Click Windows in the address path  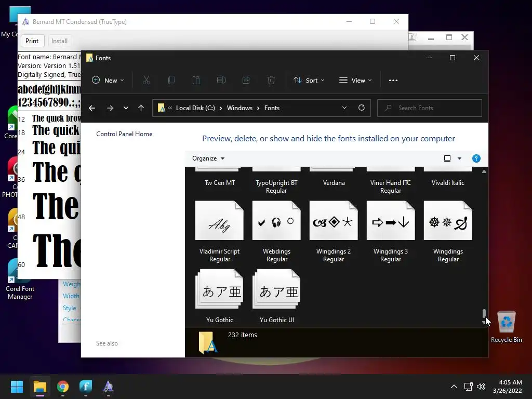pos(240,108)
